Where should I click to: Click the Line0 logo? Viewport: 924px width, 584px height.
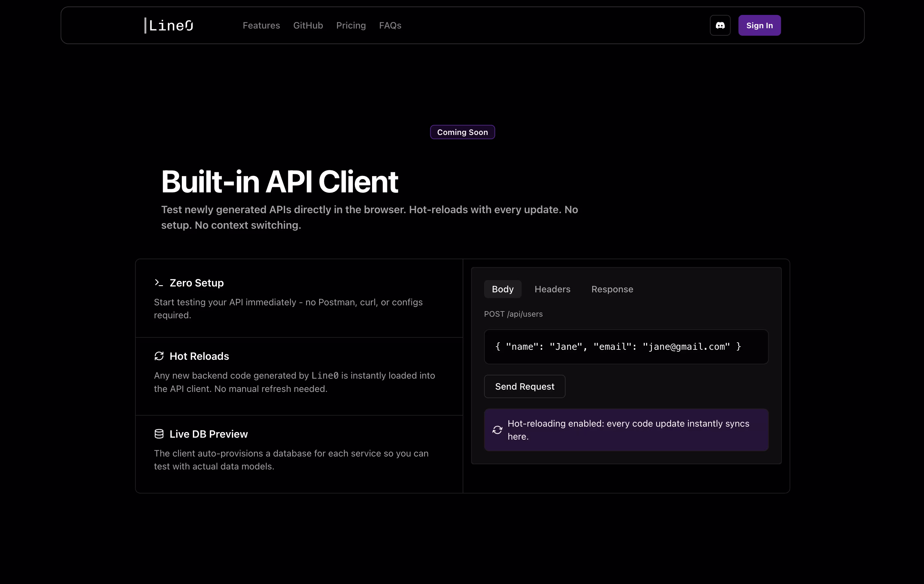[169, 25]
